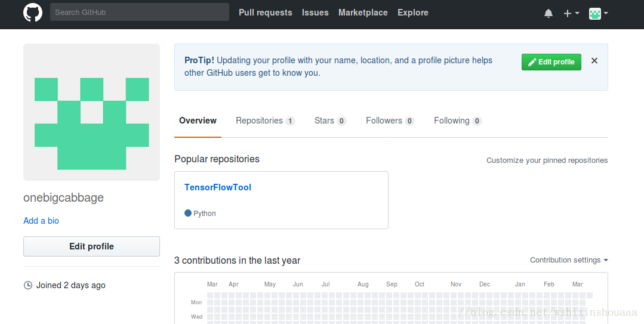The image size is (644, 324).
Task: Click the Nov month label in graph
Action: [x=456, y=284]
